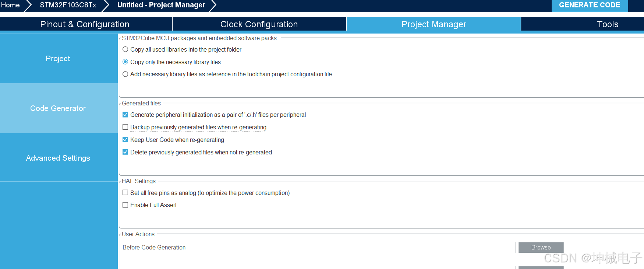This screenshot has height=269, width=644.
Task: Click the Before Code Generation label
Action: 154,247
